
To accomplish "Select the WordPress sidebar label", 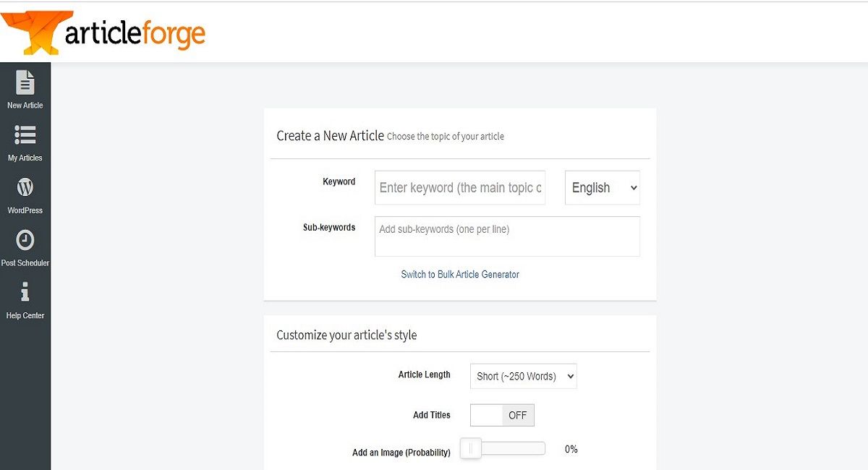I will (25, 210).
